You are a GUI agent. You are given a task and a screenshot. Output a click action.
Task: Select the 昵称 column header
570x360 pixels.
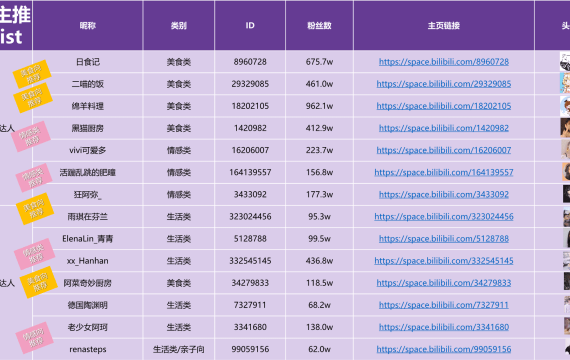point(88,25)
